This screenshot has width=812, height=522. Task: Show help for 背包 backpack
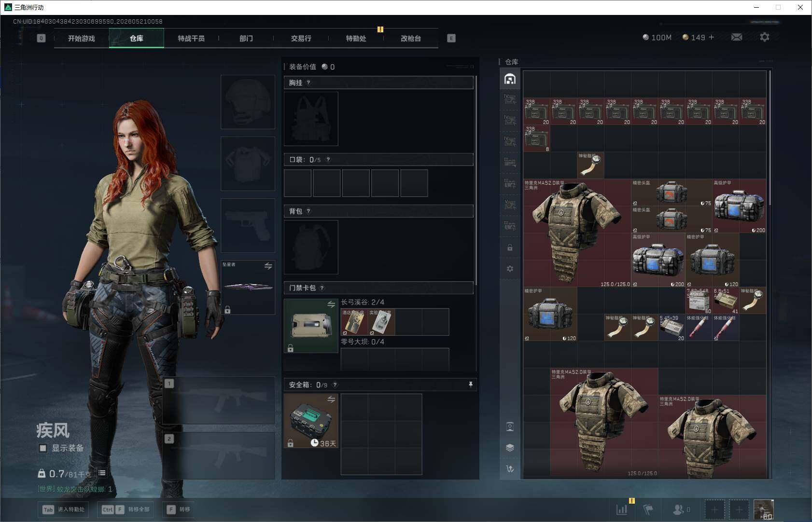point(308,211)
